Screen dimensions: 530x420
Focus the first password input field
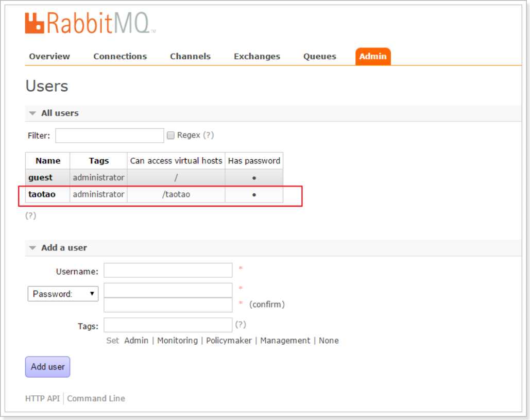[168, 290]
